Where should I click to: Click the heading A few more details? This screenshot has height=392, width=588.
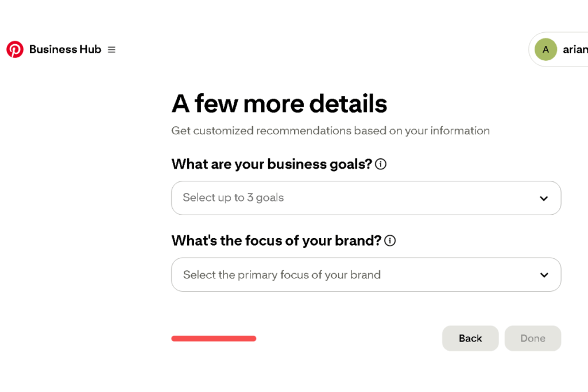point(279,104)
